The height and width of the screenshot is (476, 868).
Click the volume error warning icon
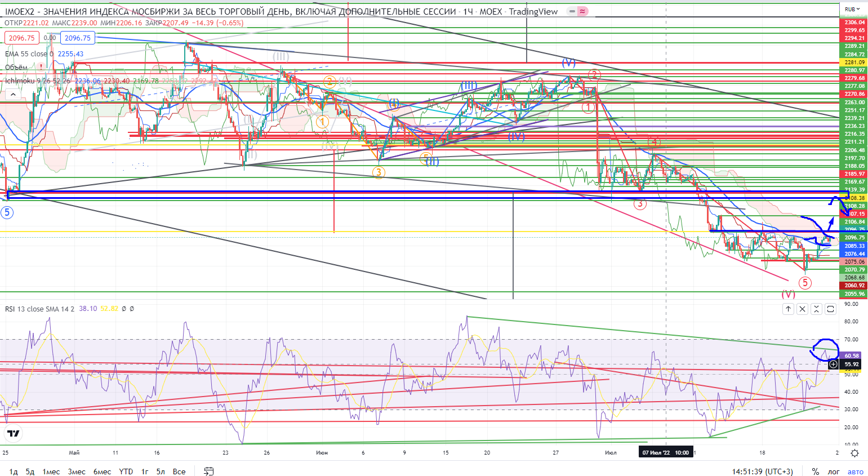click(x=41, y=67)
